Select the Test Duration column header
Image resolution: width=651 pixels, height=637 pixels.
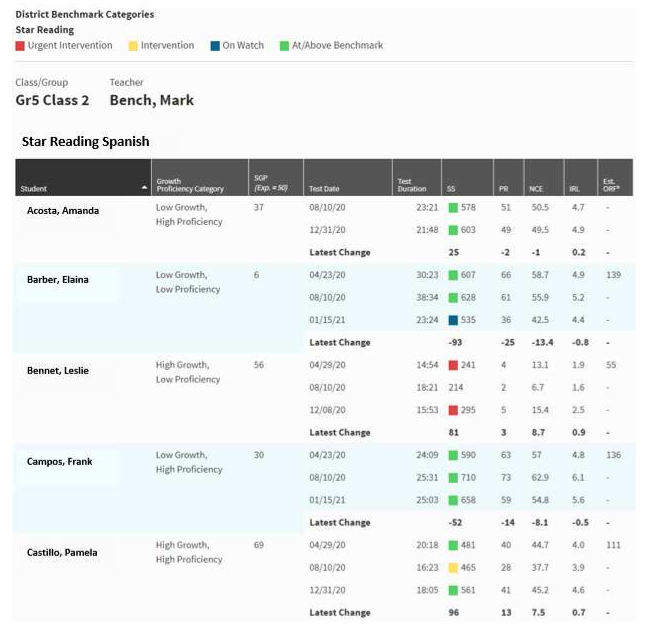point(417,177)
